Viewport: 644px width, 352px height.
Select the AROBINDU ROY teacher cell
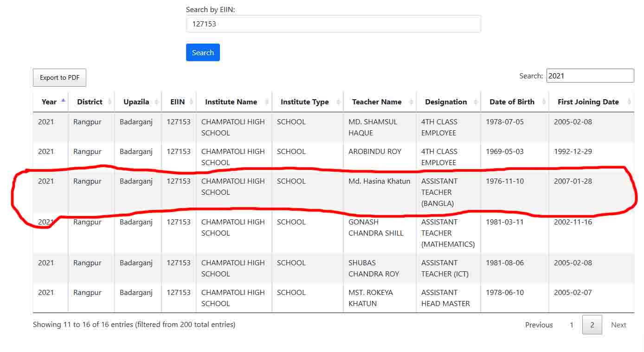coord(375,152)
